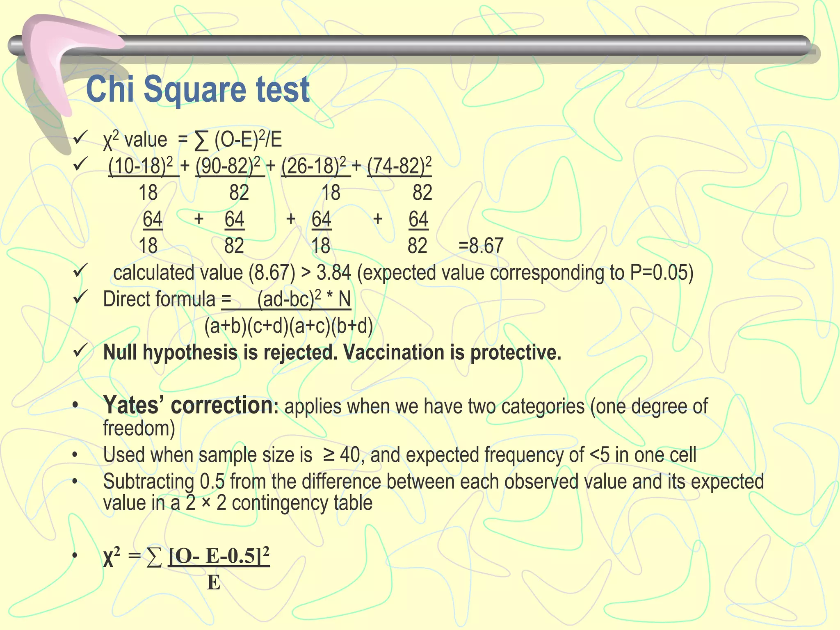Click the 'Subtracting 0.5 from the difference' bullet
The height and width of the screenshot is (630, 840).
(x=434, y=492)
